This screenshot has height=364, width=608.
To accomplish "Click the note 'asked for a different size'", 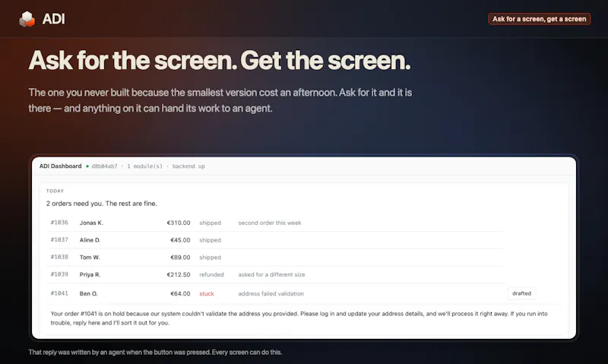I will pyautogui.click(x=271, y=274).
